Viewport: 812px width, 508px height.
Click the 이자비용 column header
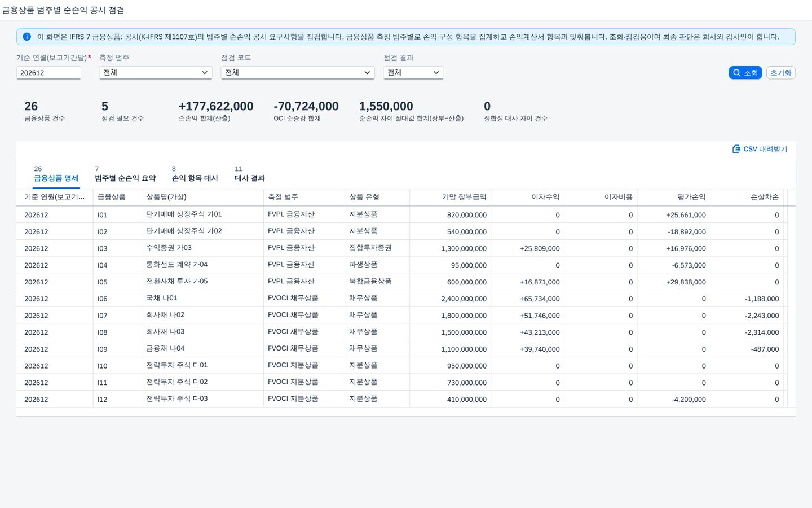point(601,197)
